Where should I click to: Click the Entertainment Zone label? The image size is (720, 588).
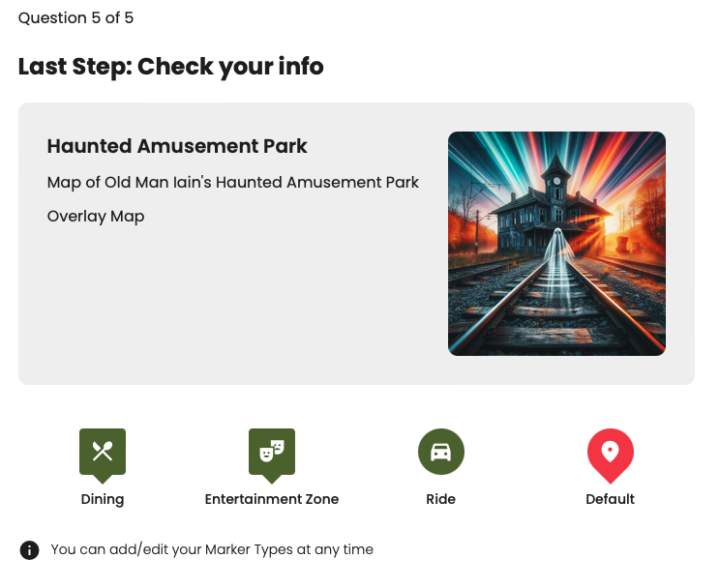click(272, 500)
